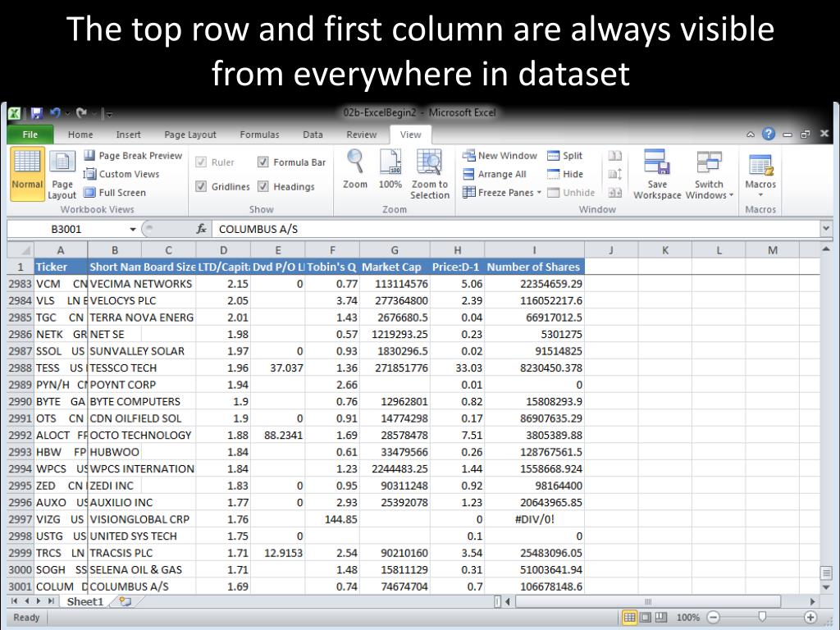Viewport: 840px width, 630px height.
Task: Select the Sheet1 worksheet tab
Action: (x=84, y=601)
